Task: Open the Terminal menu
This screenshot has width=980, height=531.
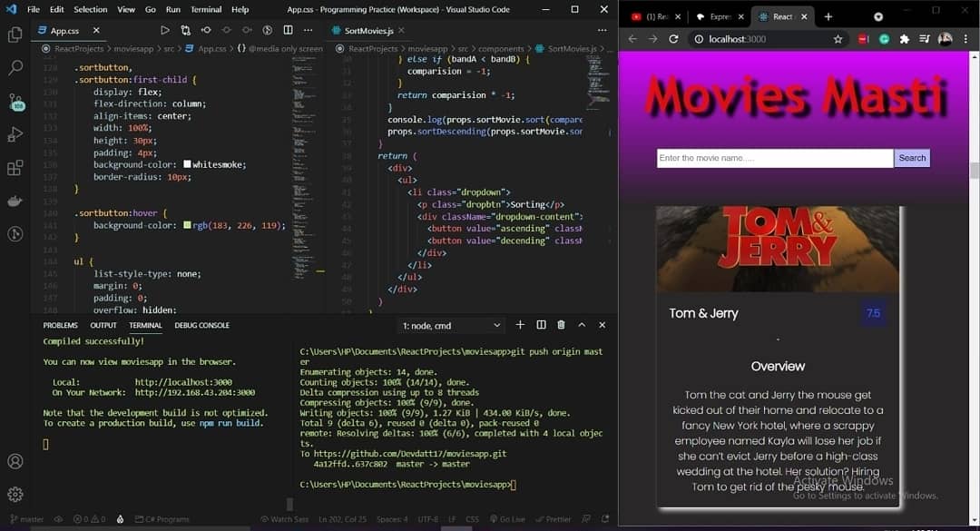Action: (206, 9)
